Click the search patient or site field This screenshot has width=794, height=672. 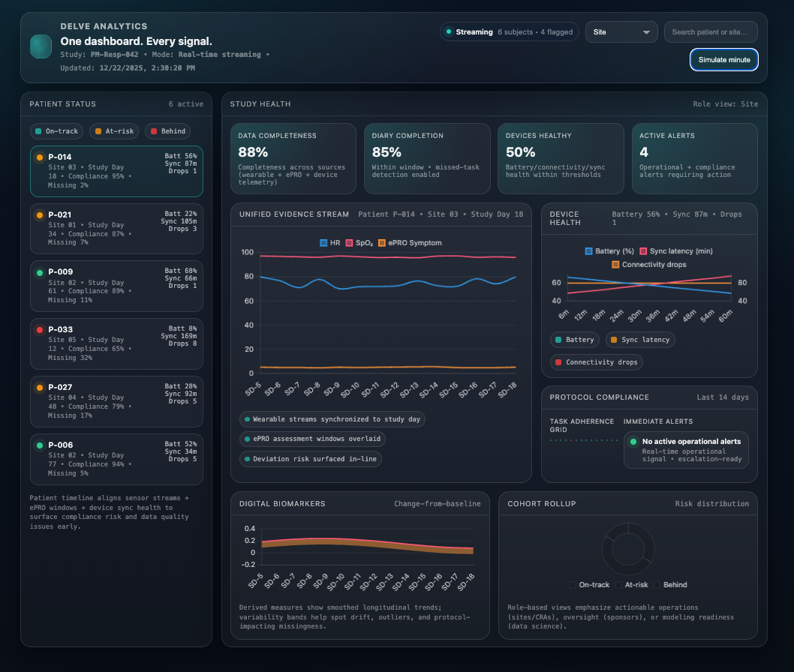711,31
